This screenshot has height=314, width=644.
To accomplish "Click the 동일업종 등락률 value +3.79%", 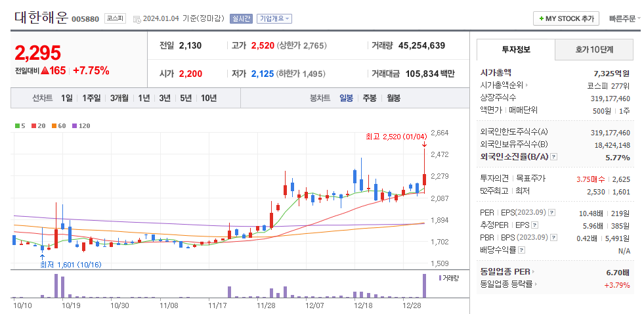I will coord(617,285).
